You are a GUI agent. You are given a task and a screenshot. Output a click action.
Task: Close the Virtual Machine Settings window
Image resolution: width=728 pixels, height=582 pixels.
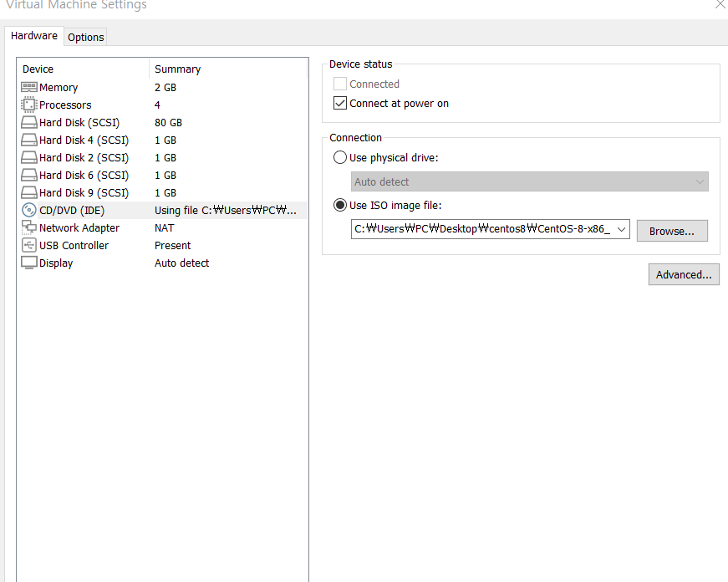pos(721,4)
